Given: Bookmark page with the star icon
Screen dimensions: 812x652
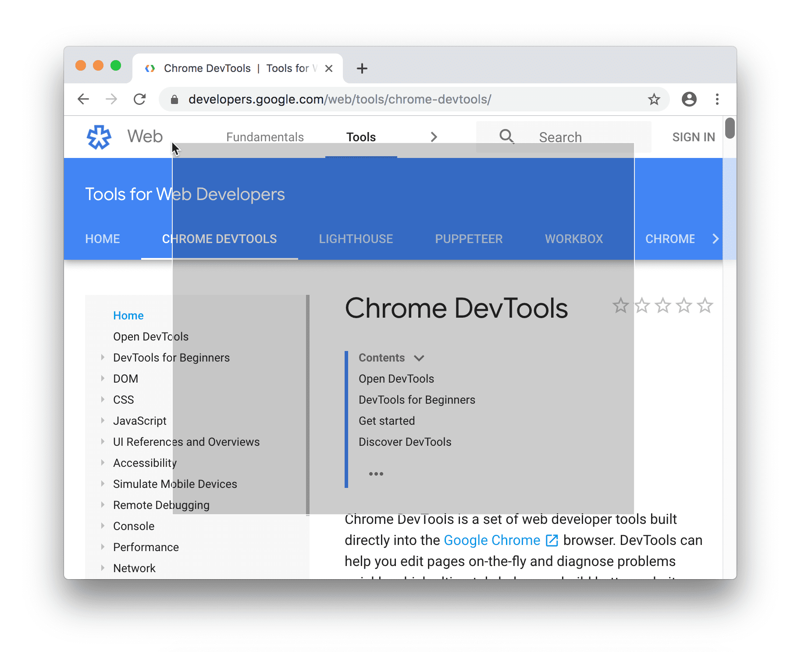Looking at the screenshot, I should click(x=654, y=100).
